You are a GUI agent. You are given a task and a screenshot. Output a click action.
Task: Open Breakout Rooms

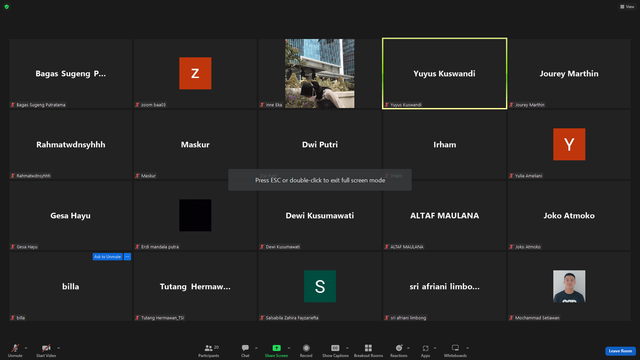tap(368, 350)
